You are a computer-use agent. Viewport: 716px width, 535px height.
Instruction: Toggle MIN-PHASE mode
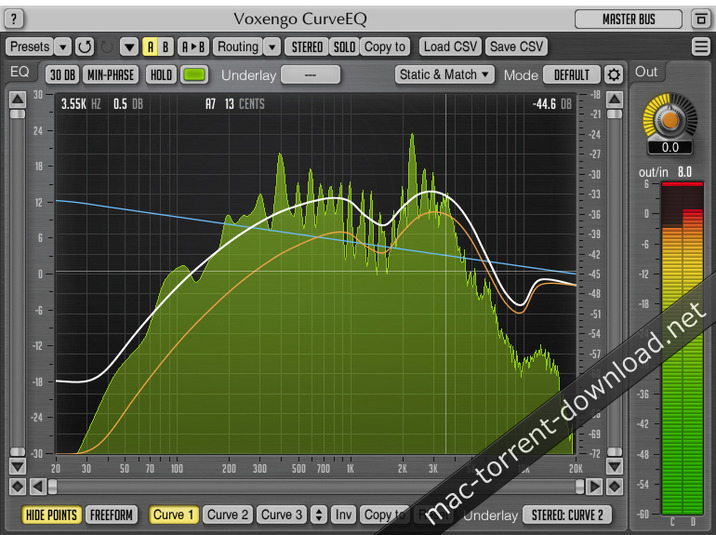[111, 74]
